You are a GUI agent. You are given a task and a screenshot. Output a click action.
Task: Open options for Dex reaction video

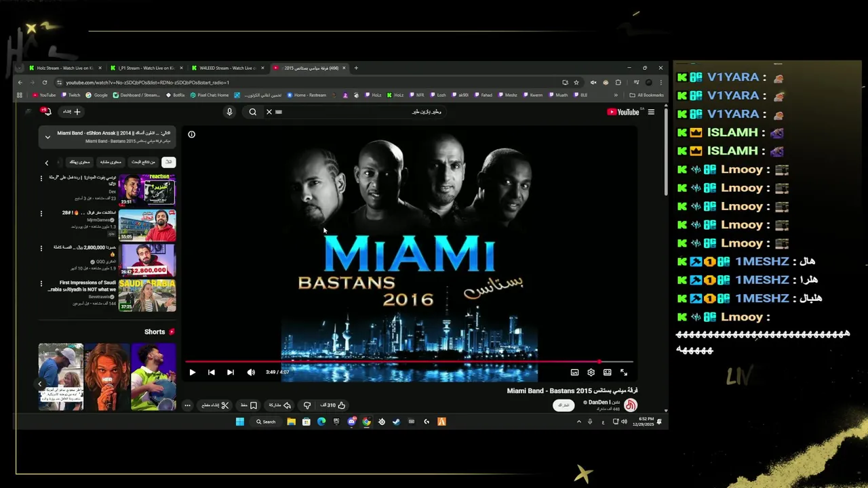(41, 178)
